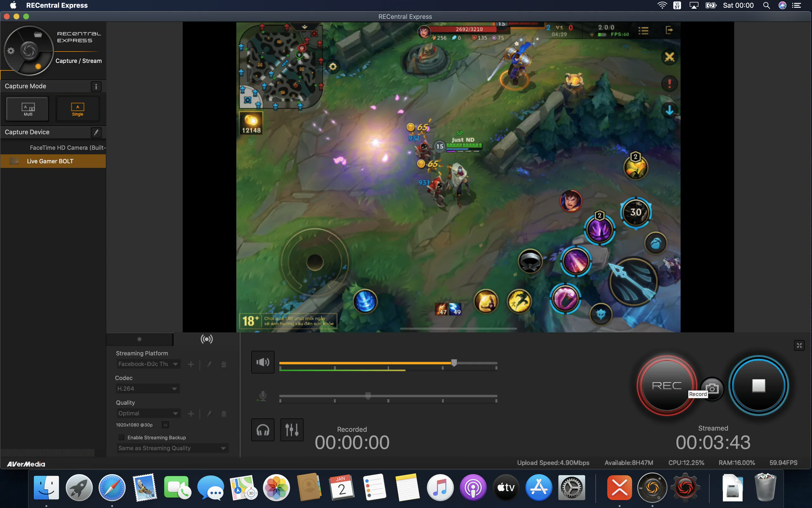Select Single capture mode
This screenshot has height=508, width=812.
[x=77, y=109]
